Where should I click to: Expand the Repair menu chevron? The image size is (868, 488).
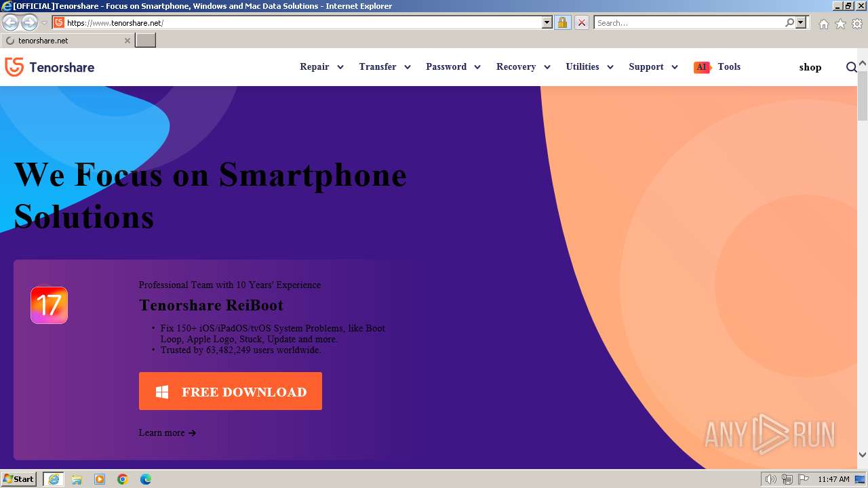pos(340,67)
